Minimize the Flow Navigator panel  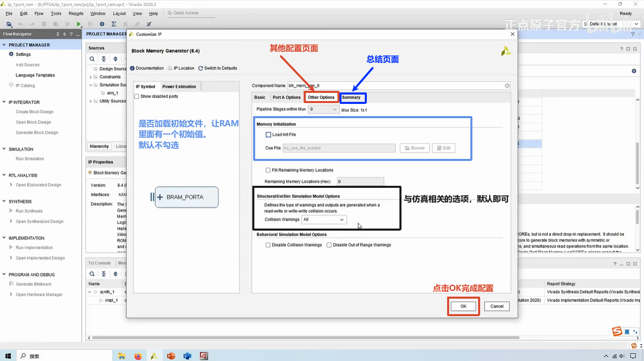[77, 34]
